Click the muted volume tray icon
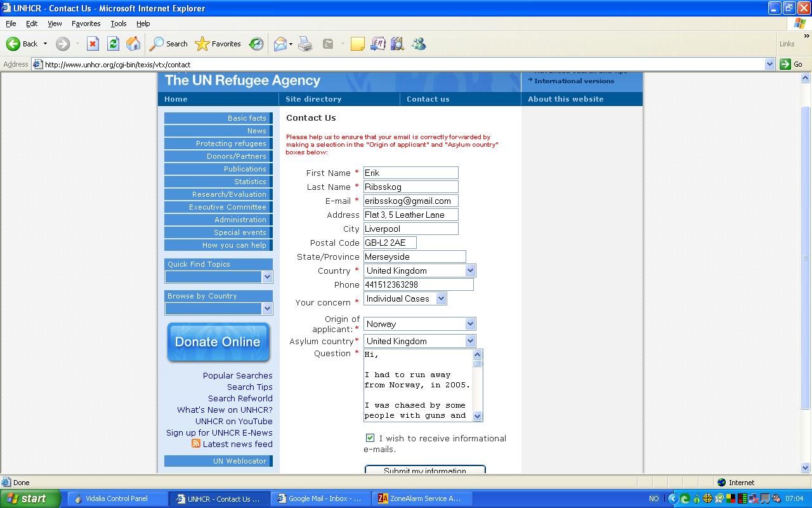The image size is (812, 508). pos(776,498)
